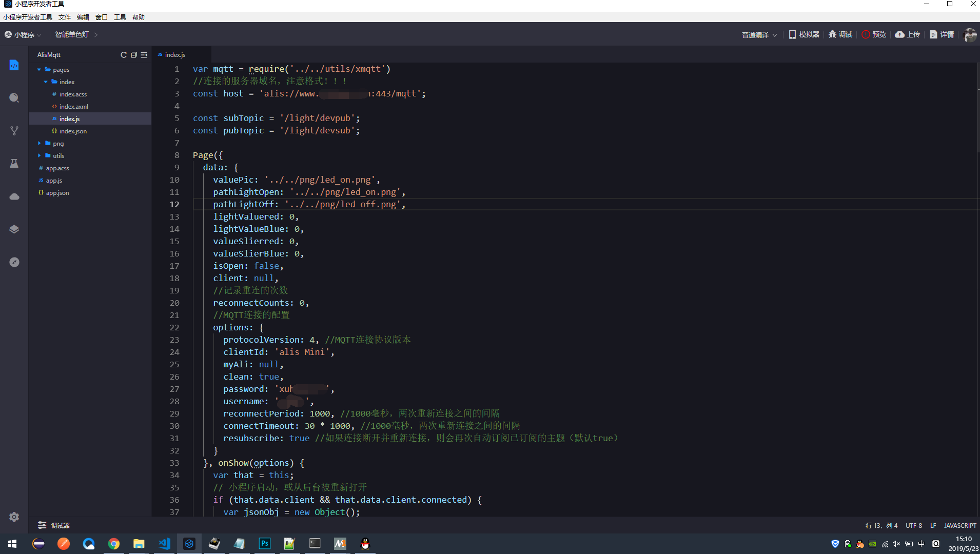The width and height of the screenshot is (980, 554).
Task: Open VS Code from the taskbar
Action: [x=164, y=544]
